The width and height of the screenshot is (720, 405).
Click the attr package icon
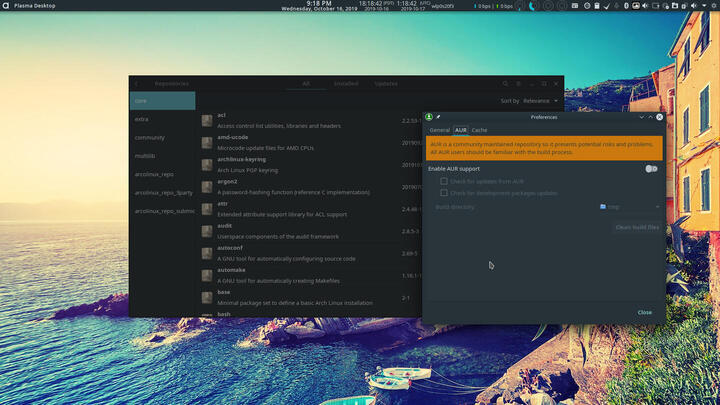[207, 208]
